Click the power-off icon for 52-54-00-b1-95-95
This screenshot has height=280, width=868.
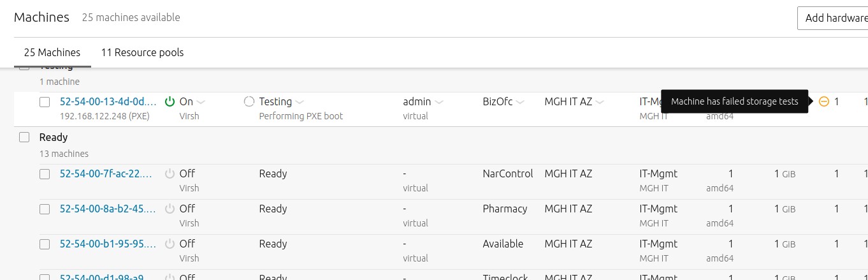[170, 244]
